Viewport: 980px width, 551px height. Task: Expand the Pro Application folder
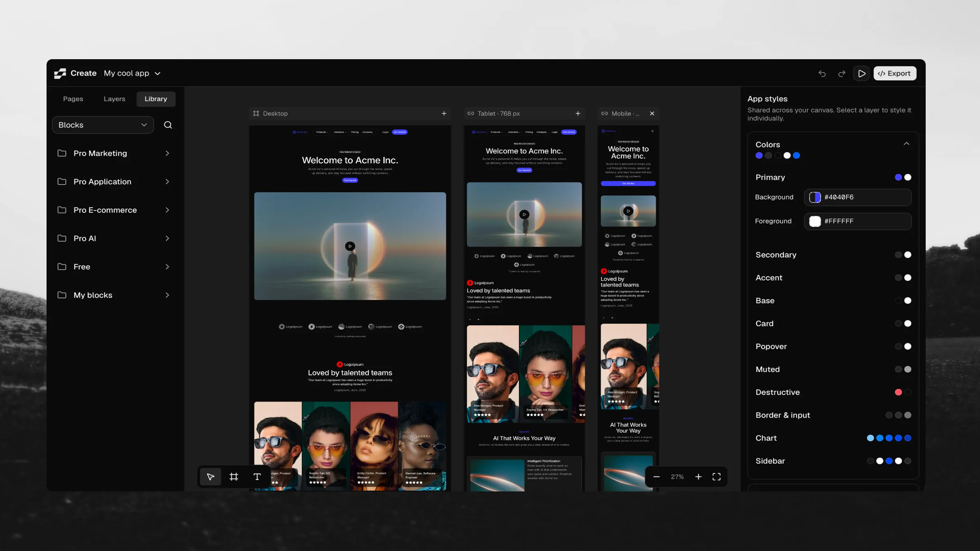pyautogui.click(x=114, y=182)
